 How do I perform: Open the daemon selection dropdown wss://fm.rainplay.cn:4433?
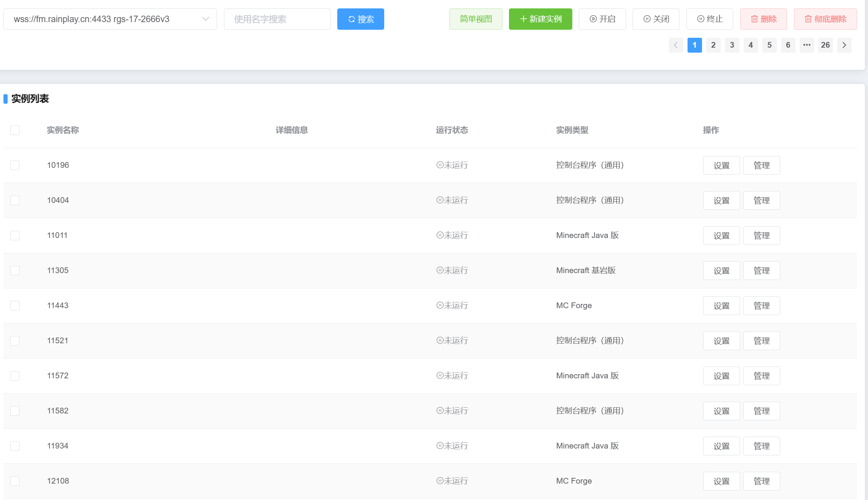110,19
